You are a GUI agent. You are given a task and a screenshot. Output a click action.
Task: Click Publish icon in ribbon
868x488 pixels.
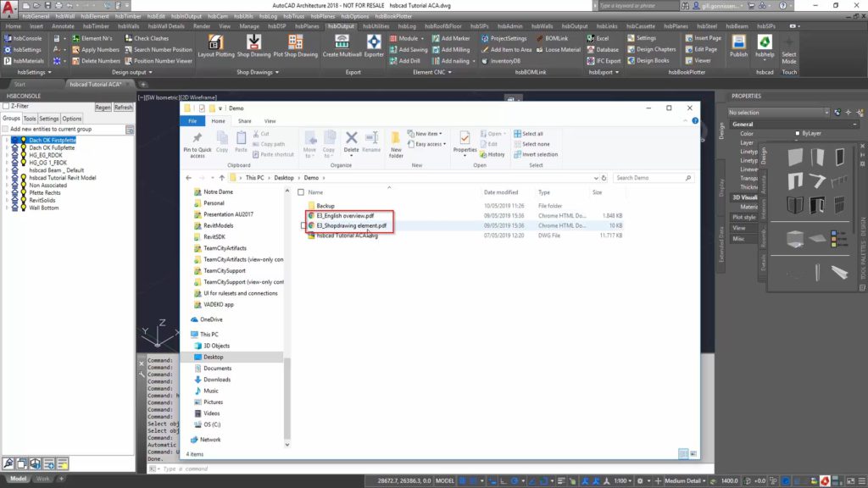click(738, 46)
